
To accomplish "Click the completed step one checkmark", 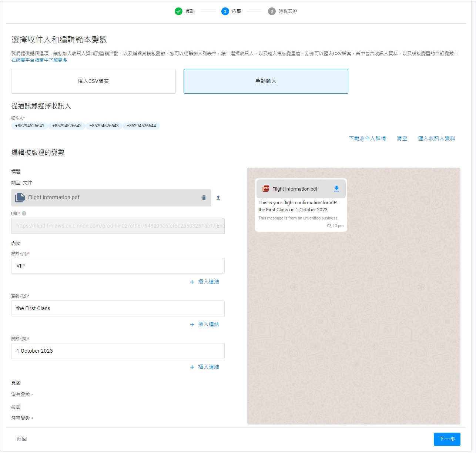I will [178, 11].
